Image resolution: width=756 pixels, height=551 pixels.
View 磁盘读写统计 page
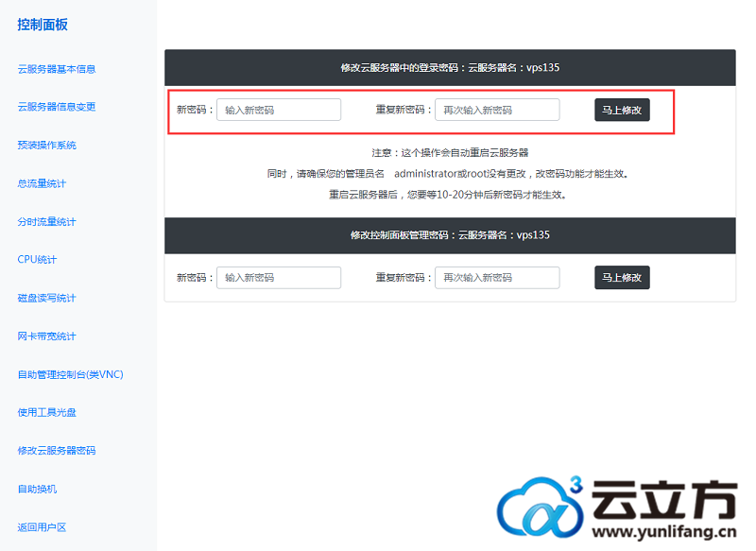pos(46,298)
